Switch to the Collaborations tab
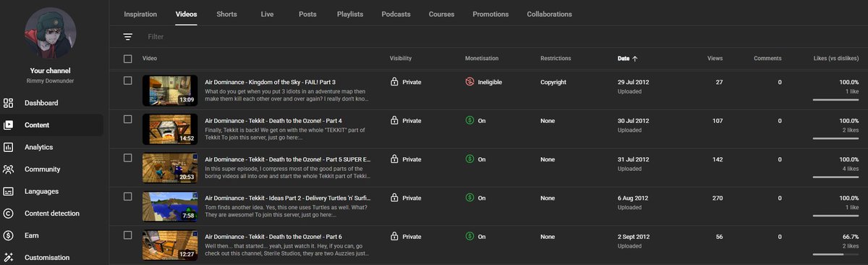Viewport: 868px width, 265px height. click(x=549, y=14)
